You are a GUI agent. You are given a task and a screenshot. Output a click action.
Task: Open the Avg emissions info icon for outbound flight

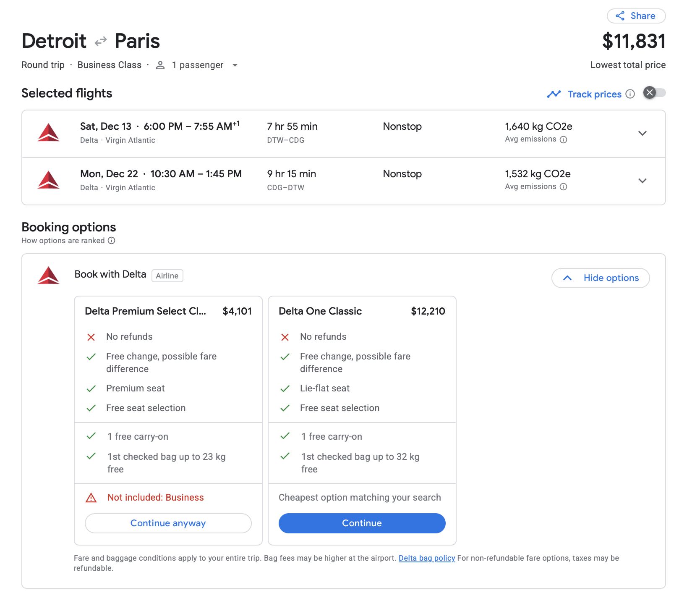563,139
